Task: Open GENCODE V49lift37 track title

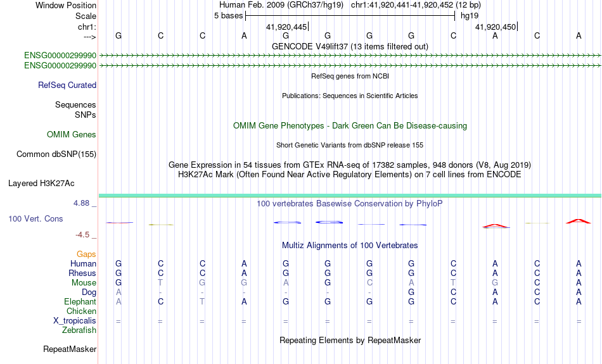Action: [350, 46]
